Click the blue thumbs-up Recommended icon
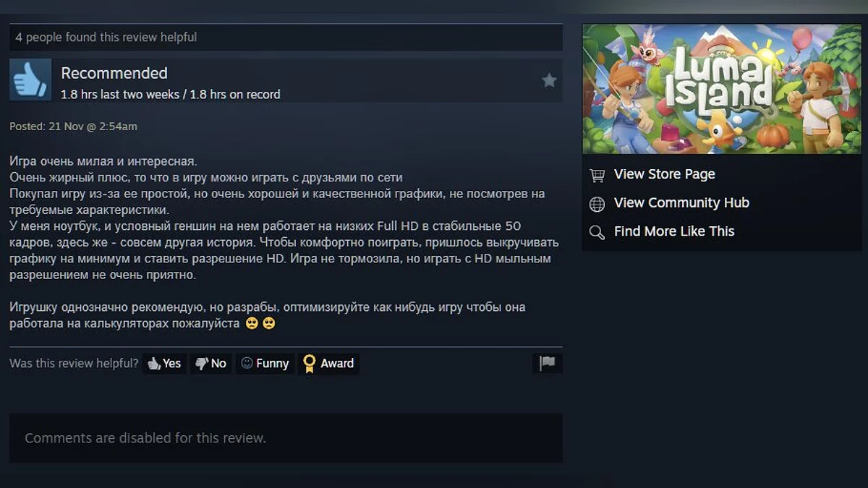 (x=30, y=80)
